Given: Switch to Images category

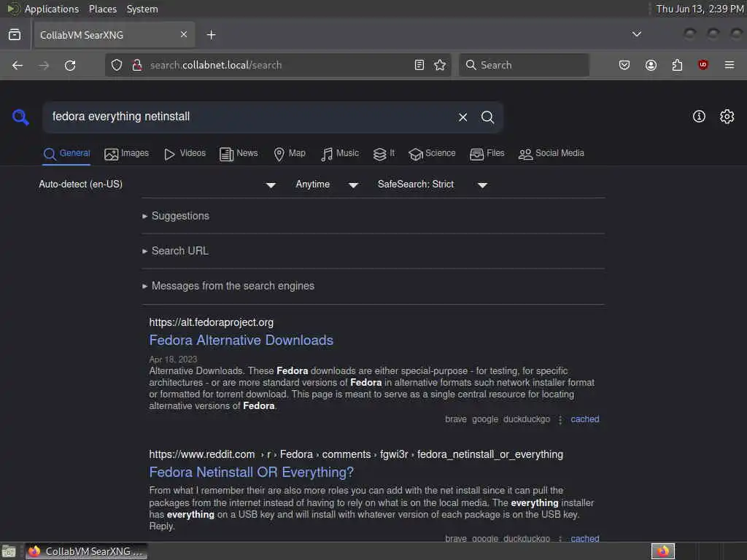Looking at the screenshot, I should (x=127, y=153).
